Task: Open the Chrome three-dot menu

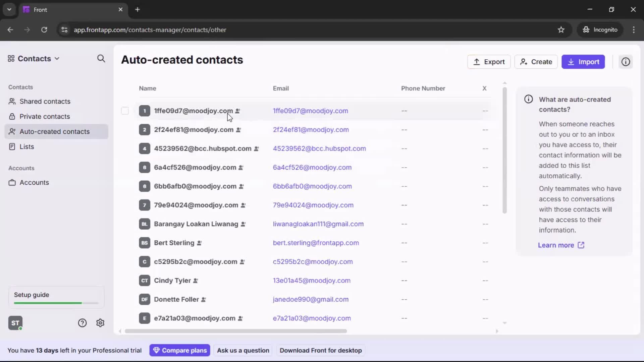Action: 634,30
